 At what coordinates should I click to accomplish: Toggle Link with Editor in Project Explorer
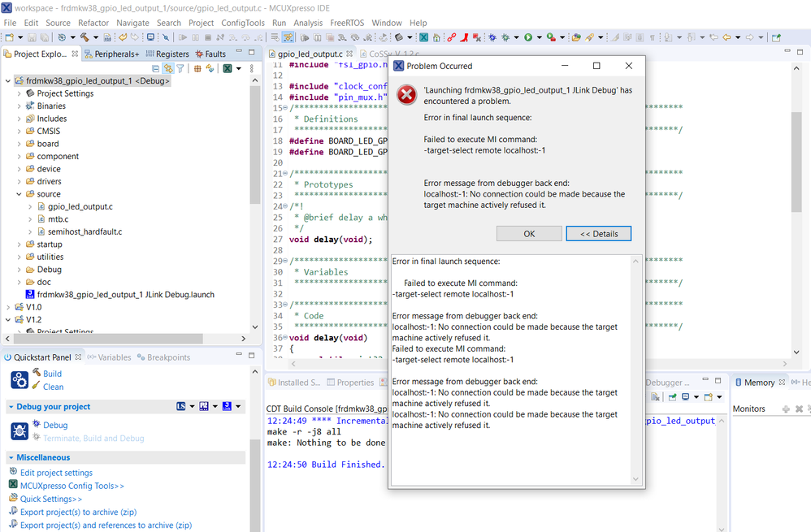[x=168, y=68]
